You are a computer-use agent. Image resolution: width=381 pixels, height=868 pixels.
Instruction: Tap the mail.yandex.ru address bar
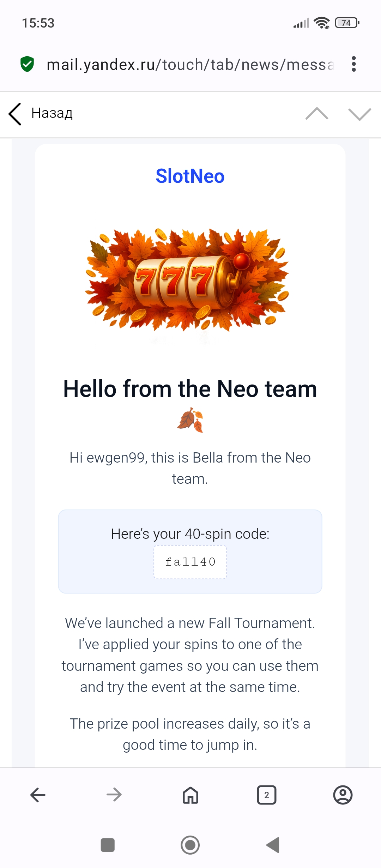click(190, 65)
